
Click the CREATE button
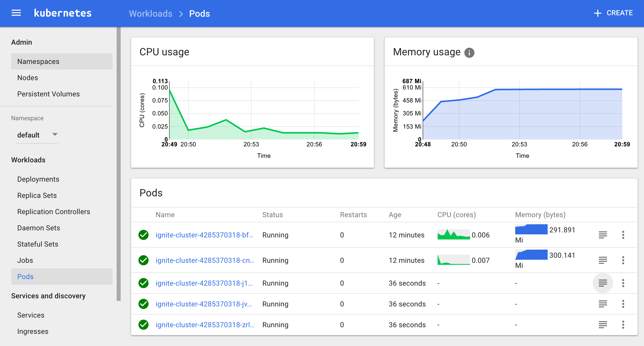[x=614, y=13]
